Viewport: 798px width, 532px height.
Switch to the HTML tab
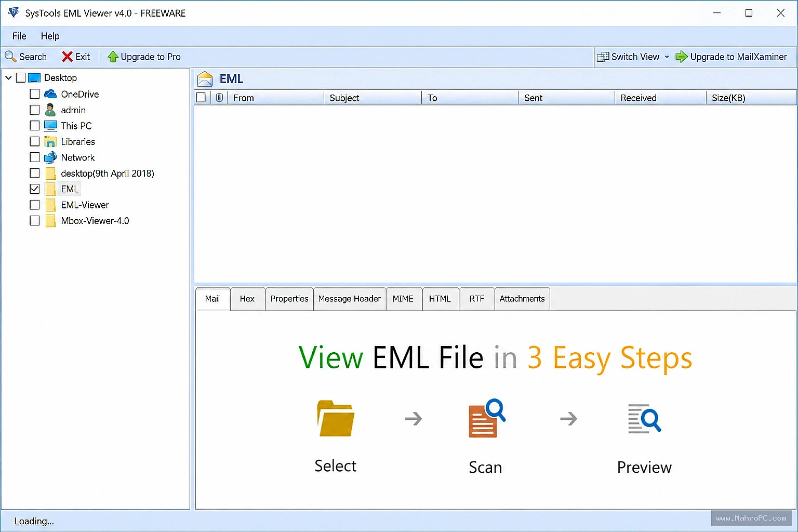click(x=440, y=299)
